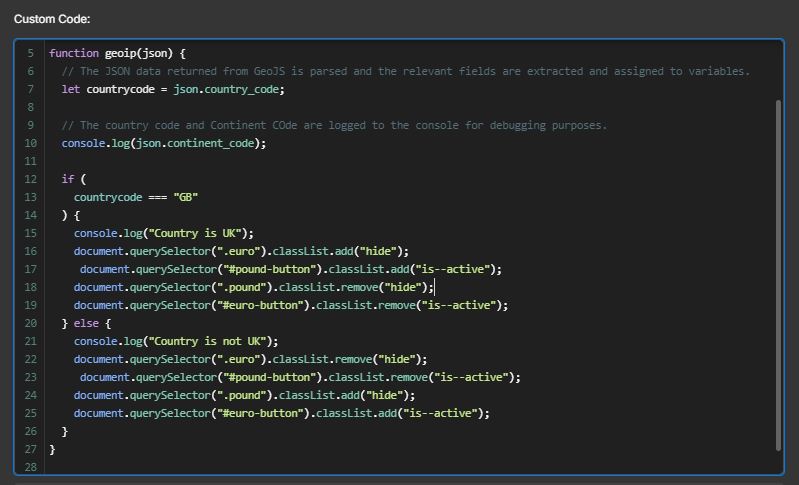Click the ') {' on line 14
The image size is (799, 485).
(71, 215)
